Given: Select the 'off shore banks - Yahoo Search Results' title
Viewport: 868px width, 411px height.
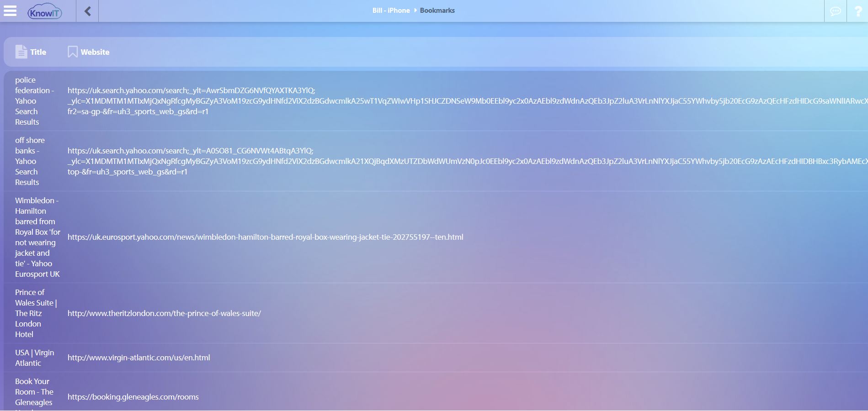Looking at the screenshot, I should (30, 161).
